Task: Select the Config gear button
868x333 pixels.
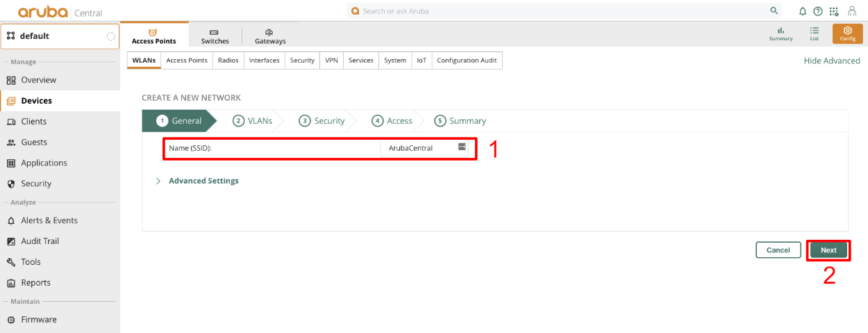Action: coord(847,34)
